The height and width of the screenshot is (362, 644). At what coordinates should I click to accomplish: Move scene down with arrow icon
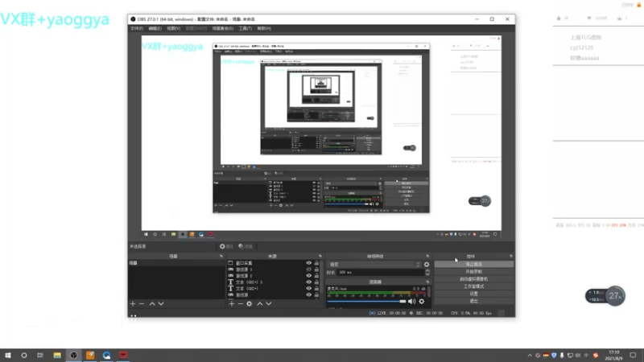(161, 304)
